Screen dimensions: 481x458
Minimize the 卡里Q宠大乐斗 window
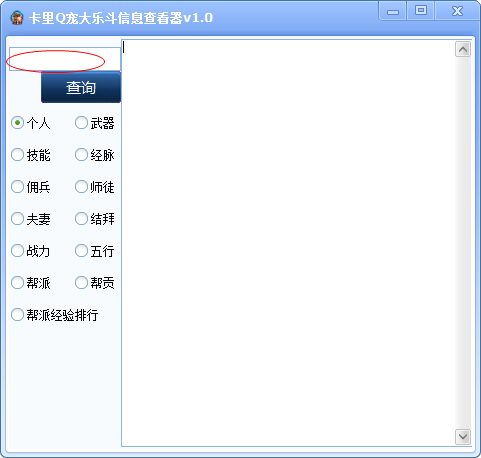click(x=393, y=11)
